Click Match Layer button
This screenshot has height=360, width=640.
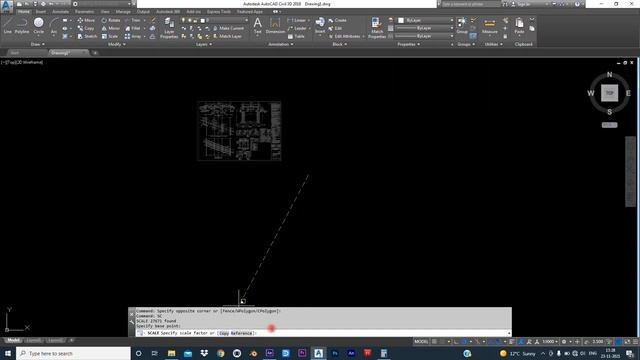[227, 36]
